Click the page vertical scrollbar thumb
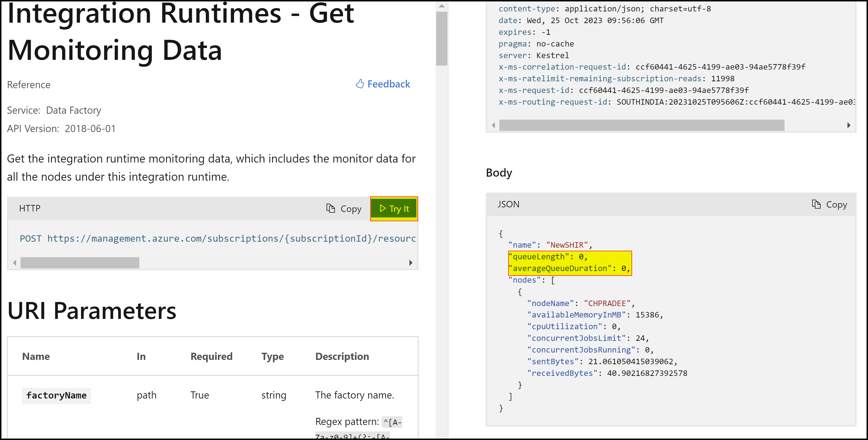The height and width of the screenshot is (440, 868). point(442,39)
